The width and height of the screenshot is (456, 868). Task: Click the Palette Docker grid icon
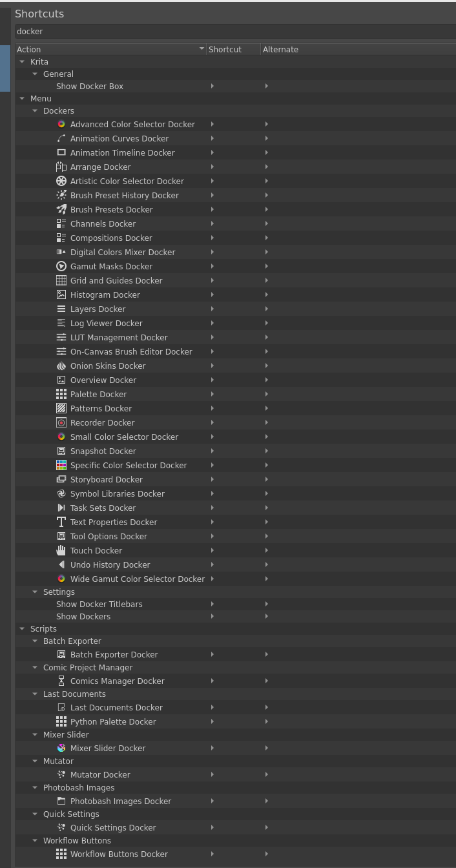[61, 394]
